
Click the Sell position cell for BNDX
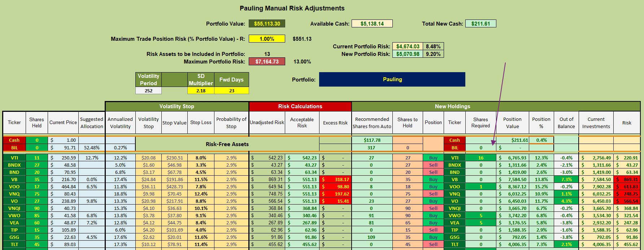pos(433,165)
